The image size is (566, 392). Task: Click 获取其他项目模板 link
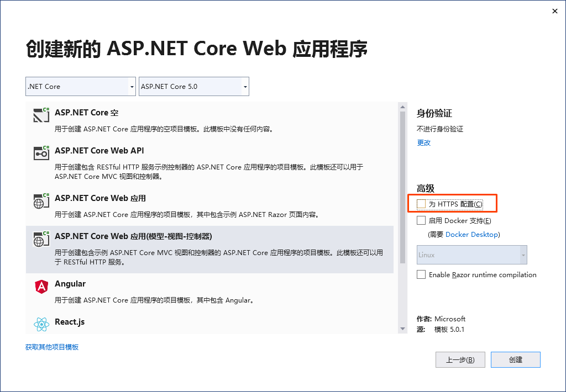(x=52, y=347)
